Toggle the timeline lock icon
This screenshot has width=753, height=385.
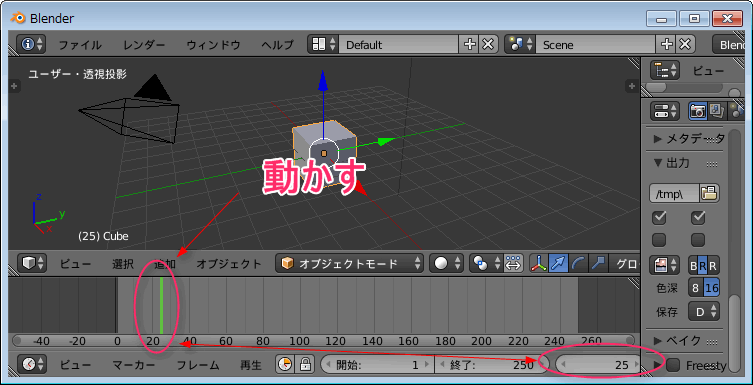coord(304,364)
